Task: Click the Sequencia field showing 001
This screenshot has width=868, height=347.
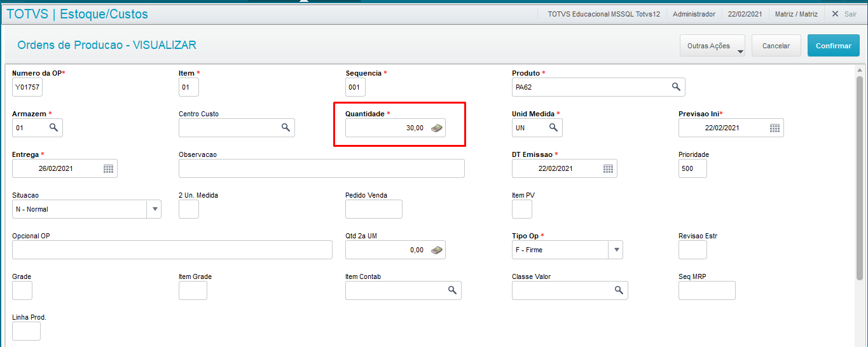Action: coord(355,87)
